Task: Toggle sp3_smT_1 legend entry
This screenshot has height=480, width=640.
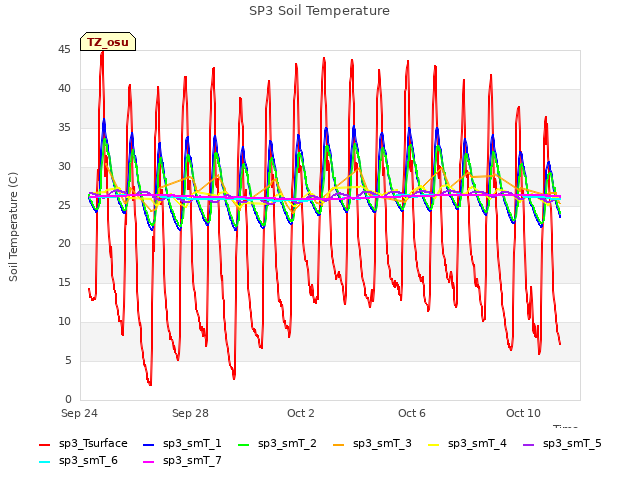Action: tap(182, 444)
